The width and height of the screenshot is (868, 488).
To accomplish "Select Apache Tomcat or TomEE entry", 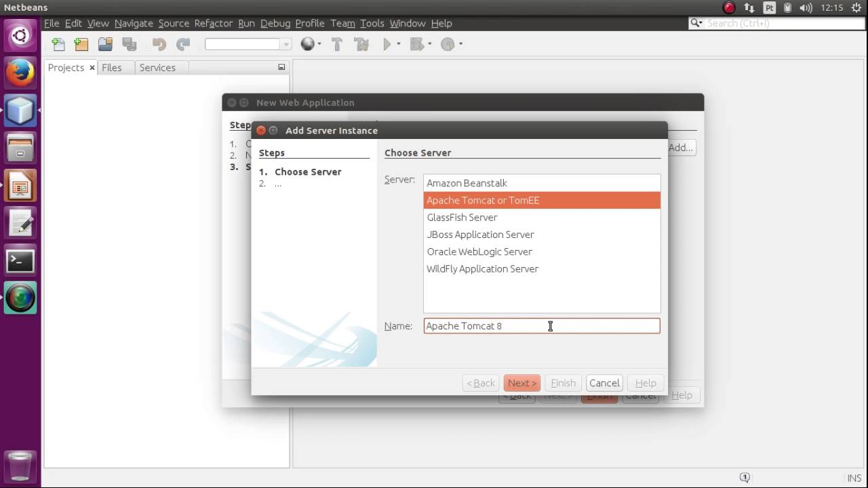I will [542, 200].
